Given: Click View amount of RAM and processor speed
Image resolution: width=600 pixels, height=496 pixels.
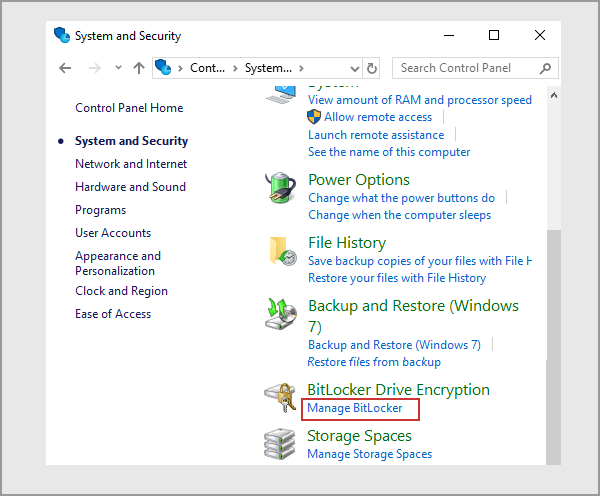Looking at the screenshot, I should (x=420, y=100).
